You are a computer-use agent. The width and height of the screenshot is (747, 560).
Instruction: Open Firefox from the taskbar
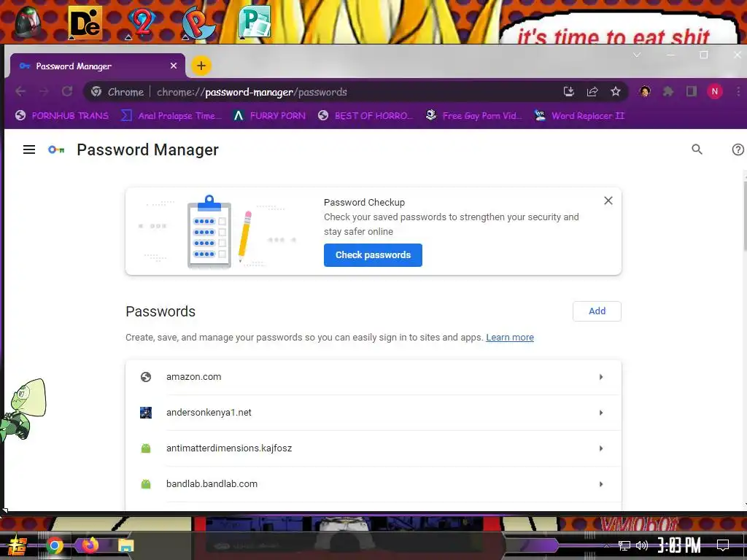point(90,545)
